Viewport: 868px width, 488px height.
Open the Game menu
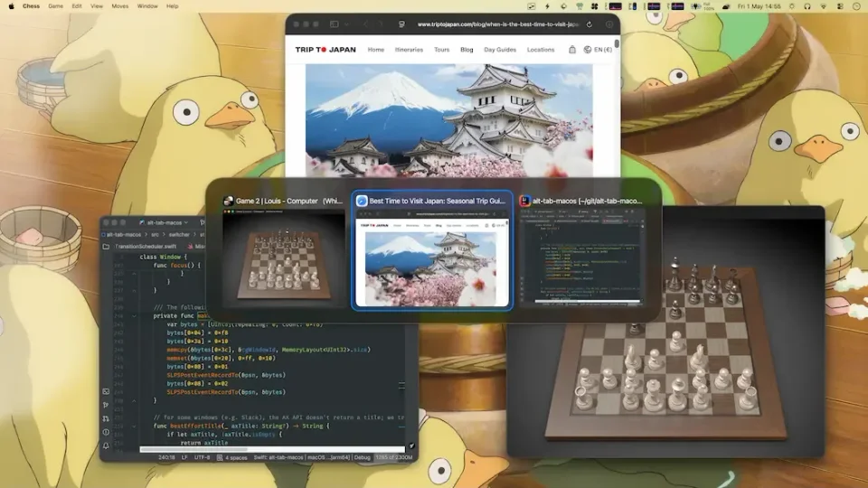coord(55,6)
